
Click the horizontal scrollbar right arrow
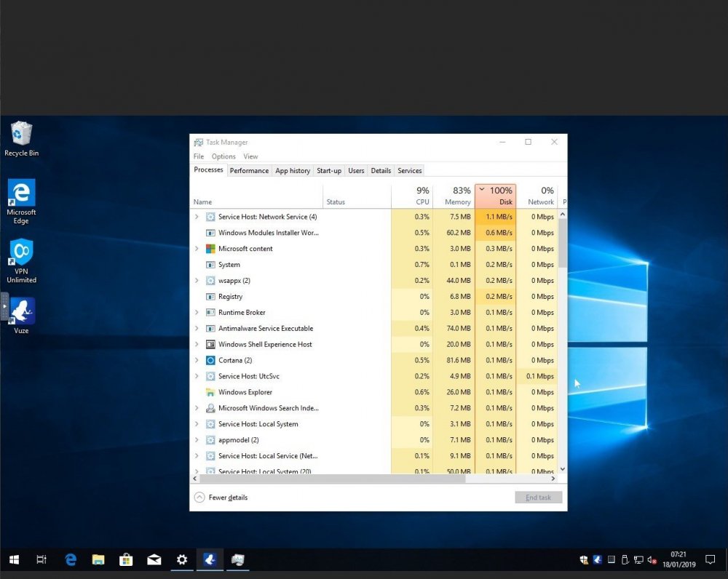pyautogui.click(x=553, y=479)
